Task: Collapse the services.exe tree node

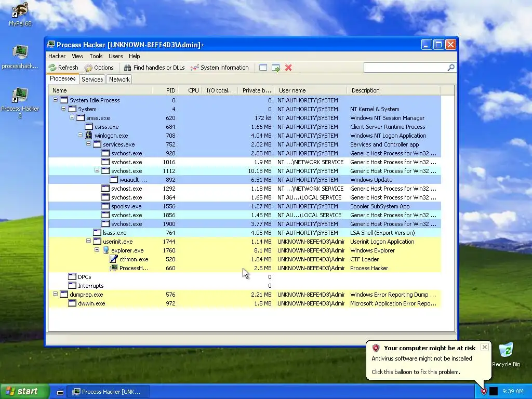Action: (x=88, y=144)
